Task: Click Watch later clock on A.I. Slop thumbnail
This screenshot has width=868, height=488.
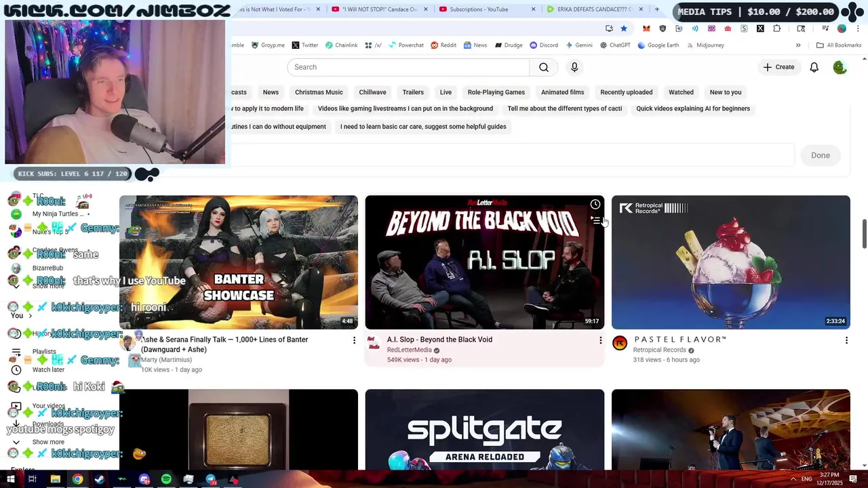Action: tap(595, 204)
